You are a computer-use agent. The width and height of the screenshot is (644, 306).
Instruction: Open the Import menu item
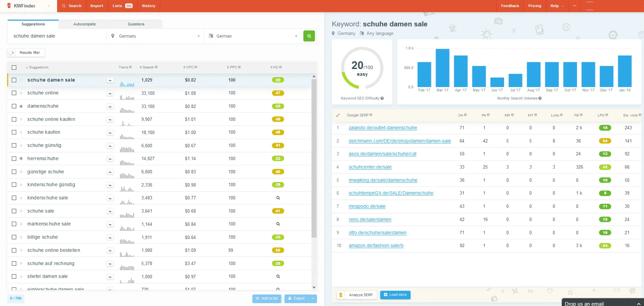97,6
